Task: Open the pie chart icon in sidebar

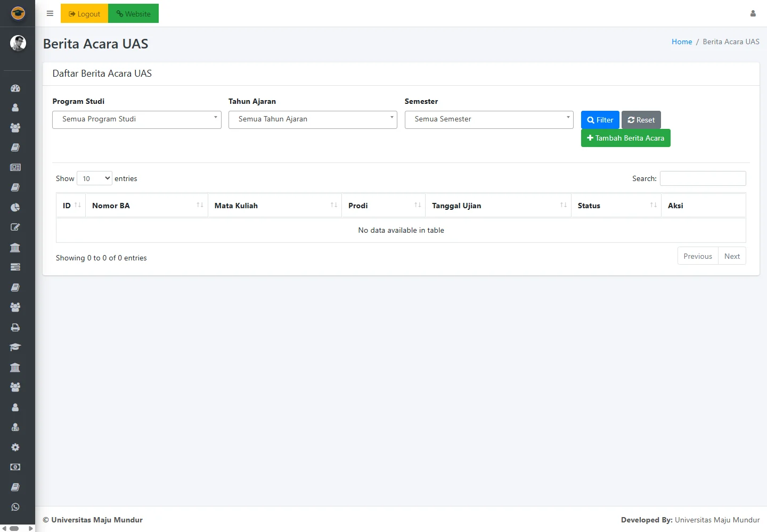Action: click(x=15, y=207)
